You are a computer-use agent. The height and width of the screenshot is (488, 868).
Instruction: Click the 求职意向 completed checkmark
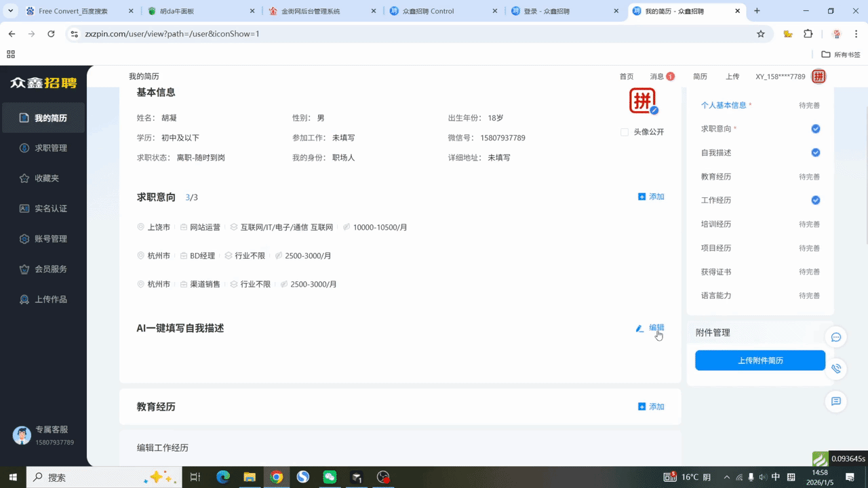click(816, 129)
